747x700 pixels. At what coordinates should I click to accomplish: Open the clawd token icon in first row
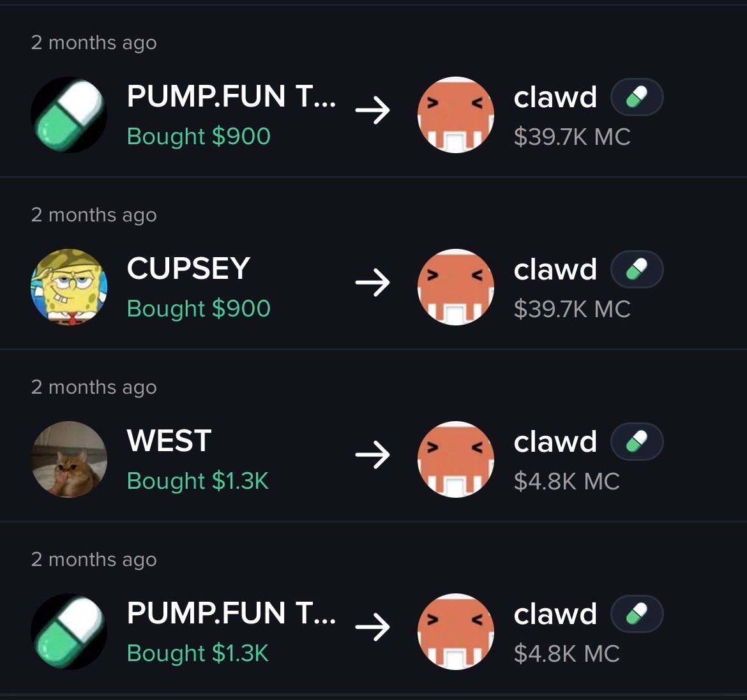pos(456,115)
